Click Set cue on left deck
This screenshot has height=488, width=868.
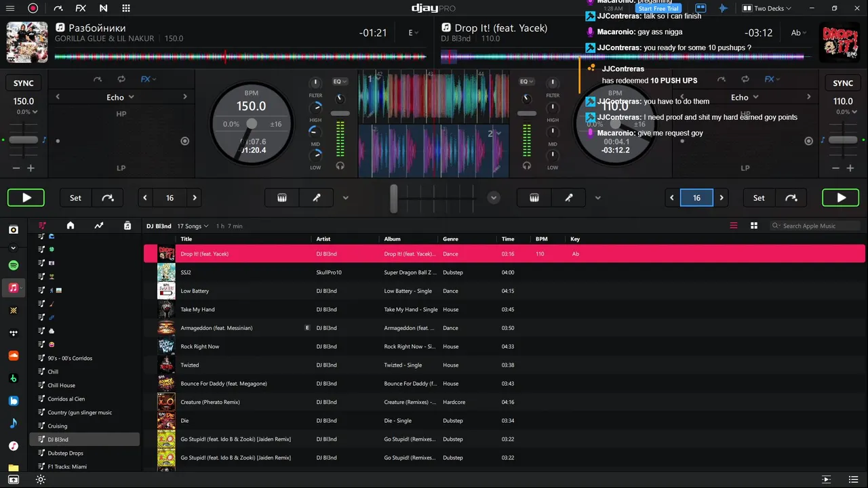75,198
